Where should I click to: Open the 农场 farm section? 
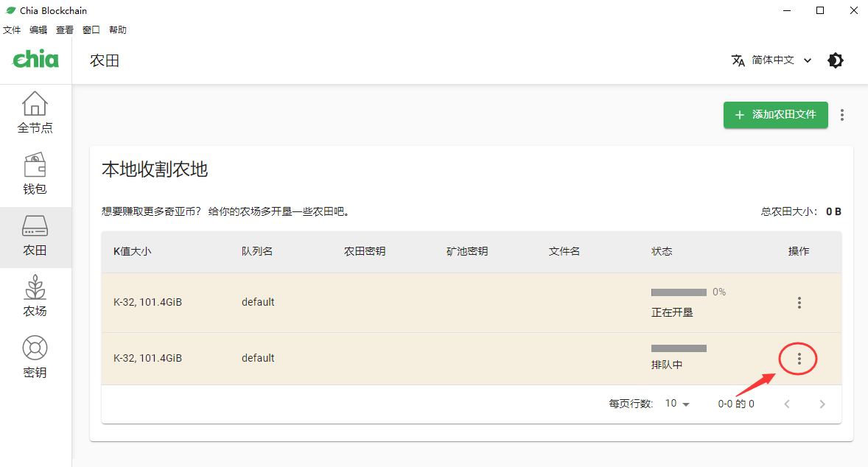35,297
